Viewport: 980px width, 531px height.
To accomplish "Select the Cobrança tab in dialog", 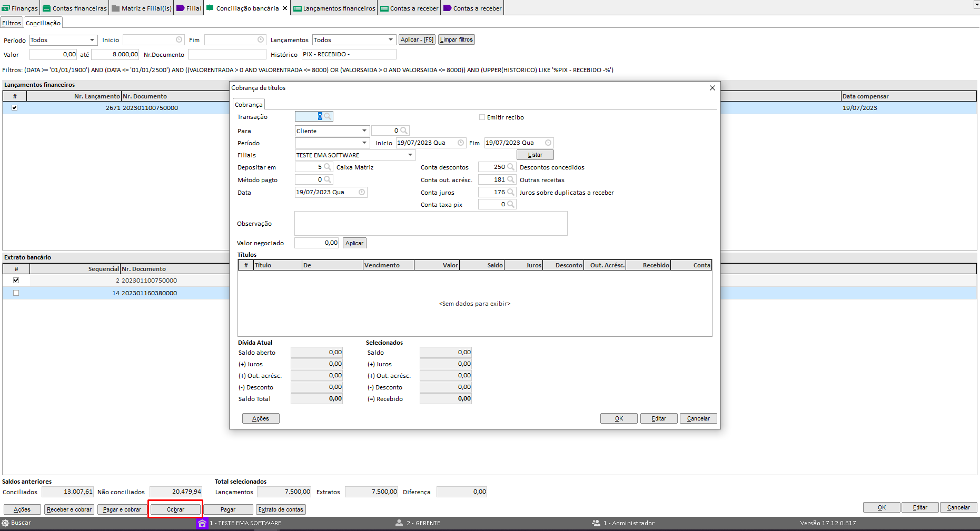I will click(249, 104).
